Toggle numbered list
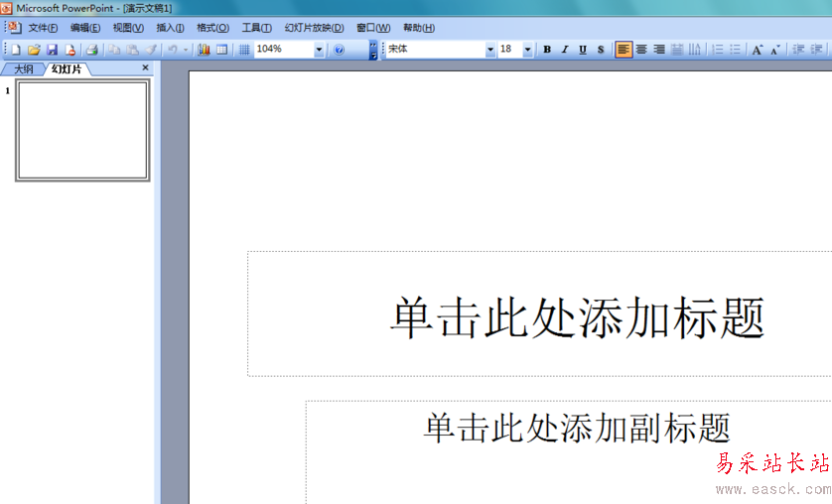 (718, 50)
